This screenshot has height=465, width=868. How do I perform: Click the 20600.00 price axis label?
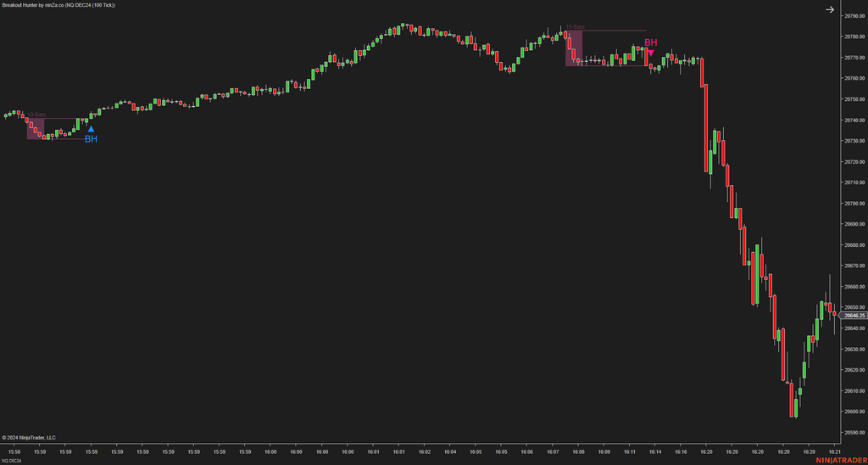click(x=854, y=412)
